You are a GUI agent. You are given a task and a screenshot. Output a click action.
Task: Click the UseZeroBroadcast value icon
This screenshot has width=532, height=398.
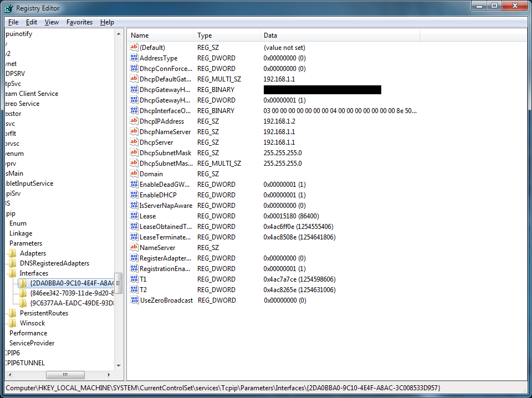134,300
